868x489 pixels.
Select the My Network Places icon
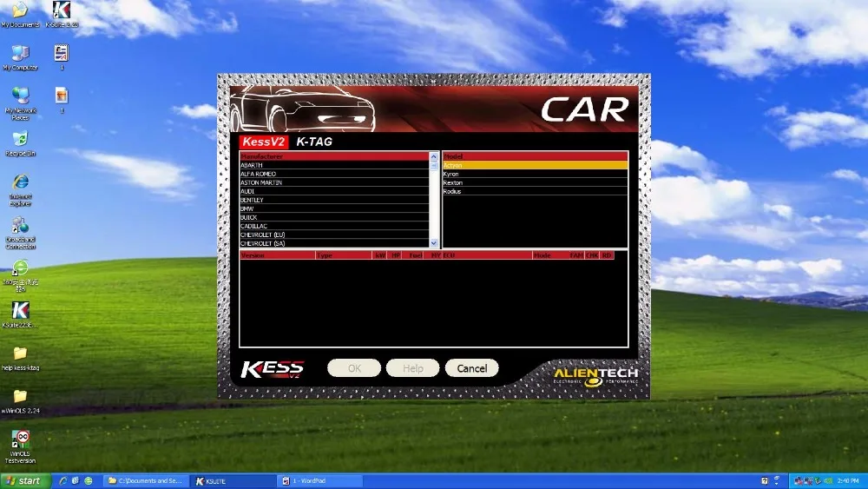20,103
